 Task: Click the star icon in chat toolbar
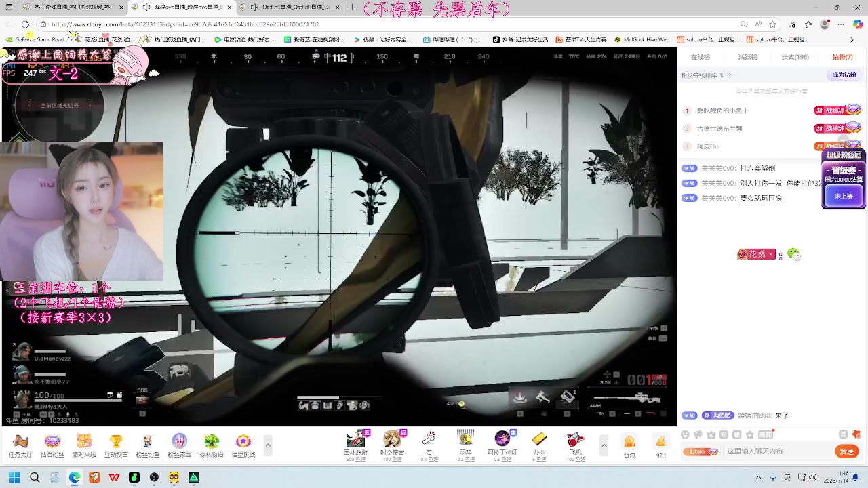[x=749, y=434]
